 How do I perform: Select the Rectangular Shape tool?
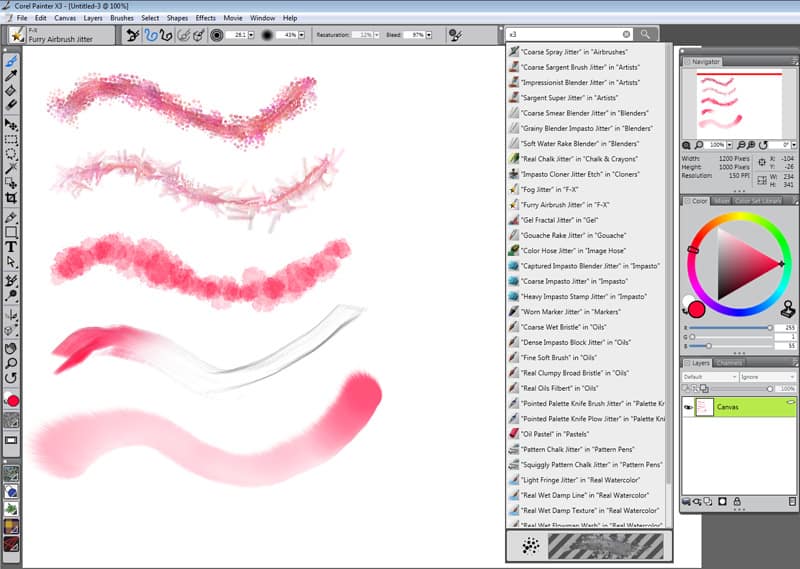11,232
